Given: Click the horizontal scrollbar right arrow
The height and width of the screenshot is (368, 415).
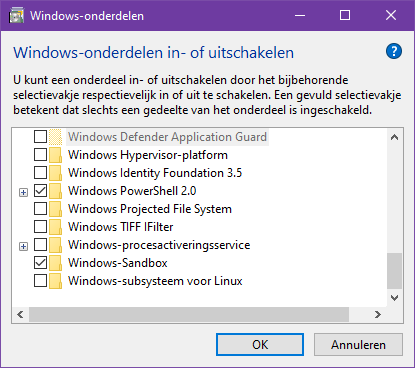Looking at the screenshot, I should (378, 314).
